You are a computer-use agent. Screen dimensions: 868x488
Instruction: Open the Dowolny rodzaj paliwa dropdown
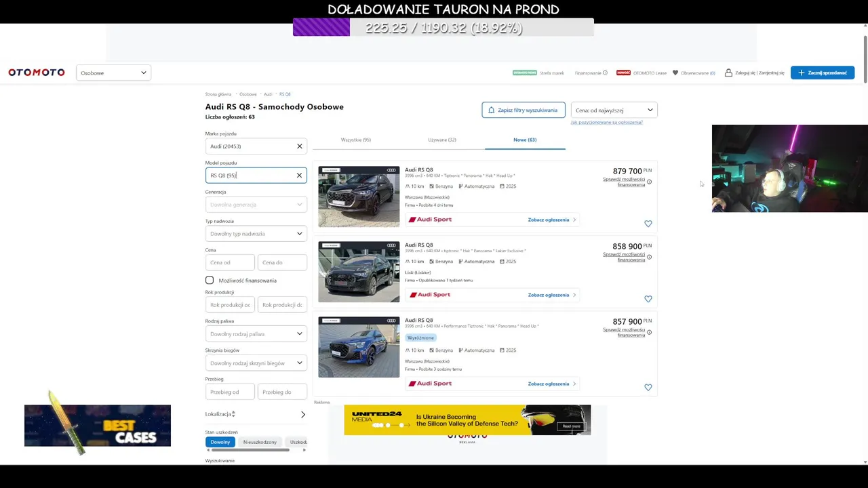256,334
